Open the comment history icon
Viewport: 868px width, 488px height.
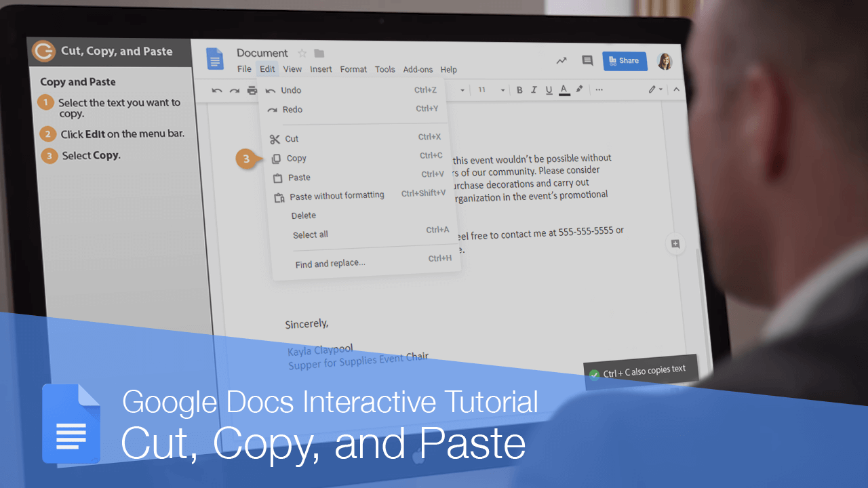tap(587, 60)
